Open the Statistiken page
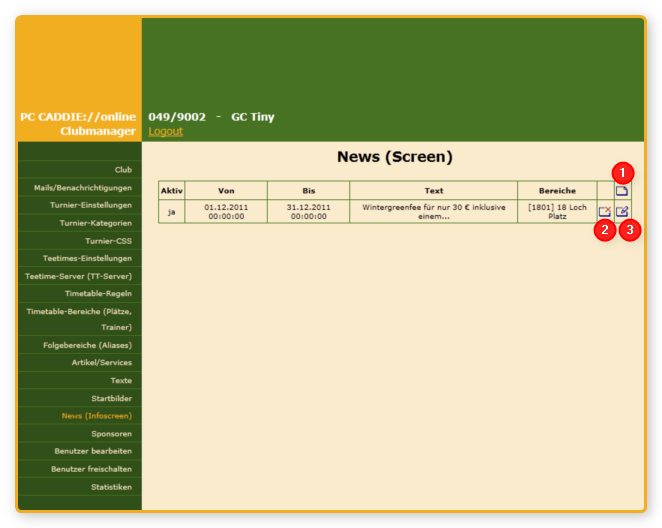 pos(111,487)
